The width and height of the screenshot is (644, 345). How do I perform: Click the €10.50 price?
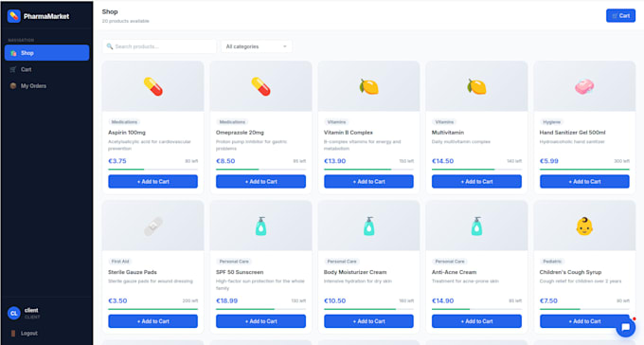coord(334,301)
